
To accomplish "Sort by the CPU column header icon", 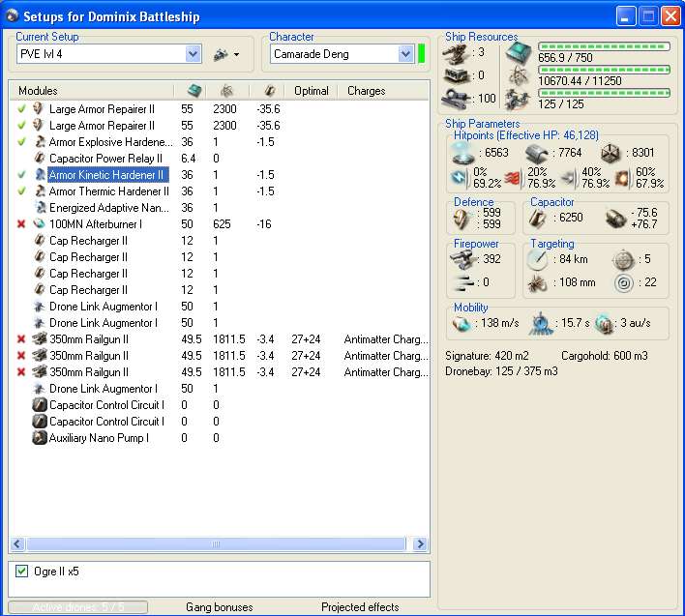I will pos(194,91).
